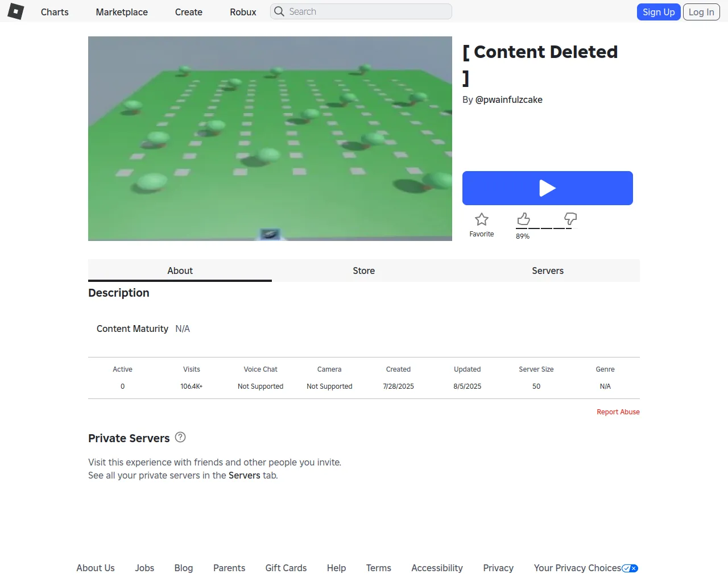Image resolution: width=728 pixels, height=582 pixels.
Task: Click the search magnifier icon
Action: click(279, 11)
